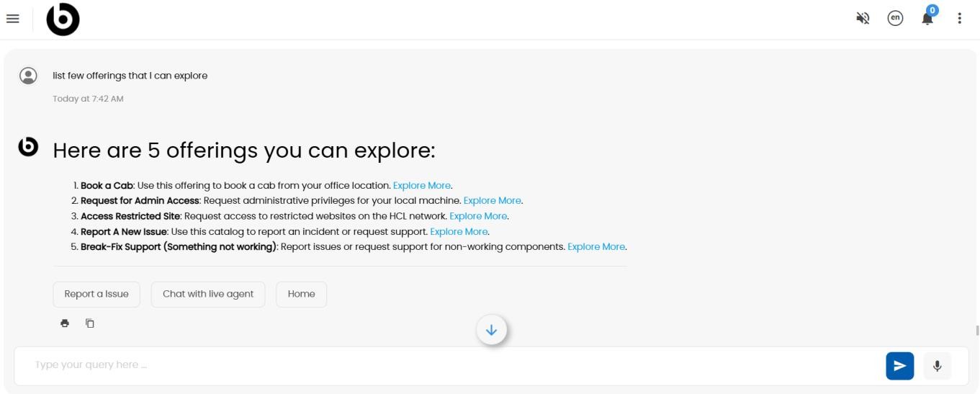Open Explore More for Book a Cab
The image size is (980, 394).
tap(422, 185)
